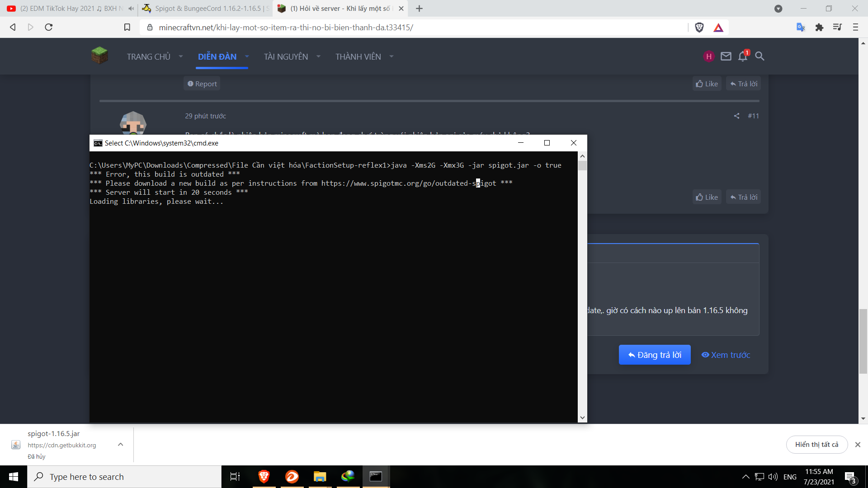Mute the EDM TikTok YouTube tab
The width and height of the screenshot is (868, 488).
pyautogui.click(x=131, y=9)
